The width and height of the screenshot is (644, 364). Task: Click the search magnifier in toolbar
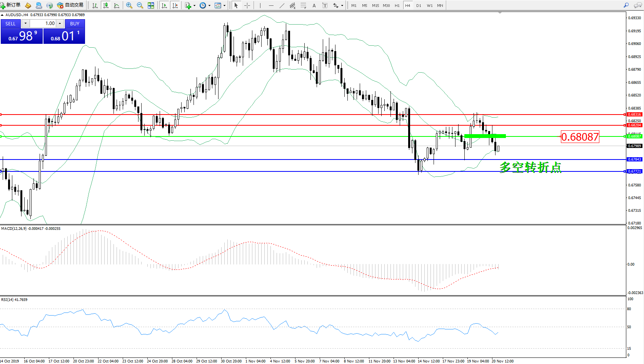(626, 5)
